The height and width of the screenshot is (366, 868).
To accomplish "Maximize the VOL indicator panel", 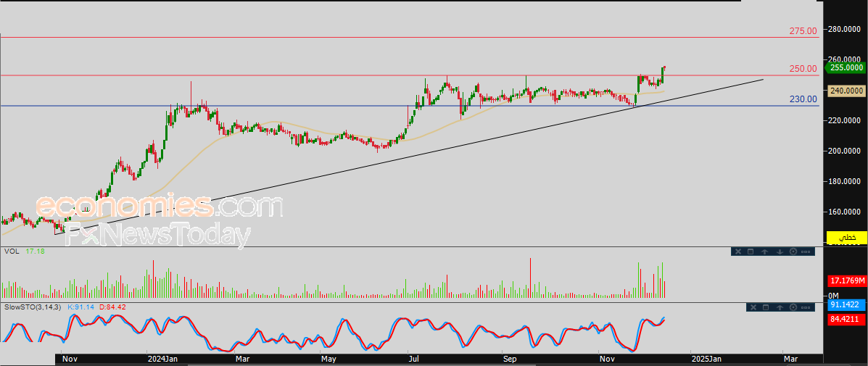I will coord(751,251).
